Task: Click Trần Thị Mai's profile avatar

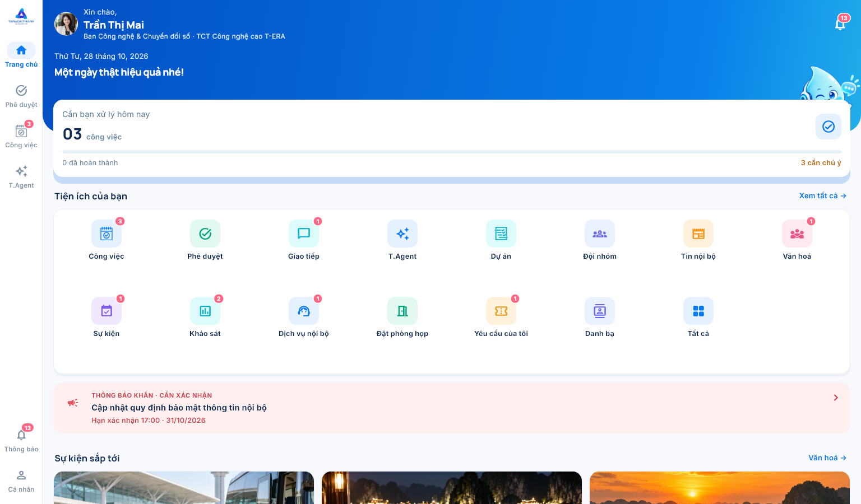Action: [x=66, y=24]
